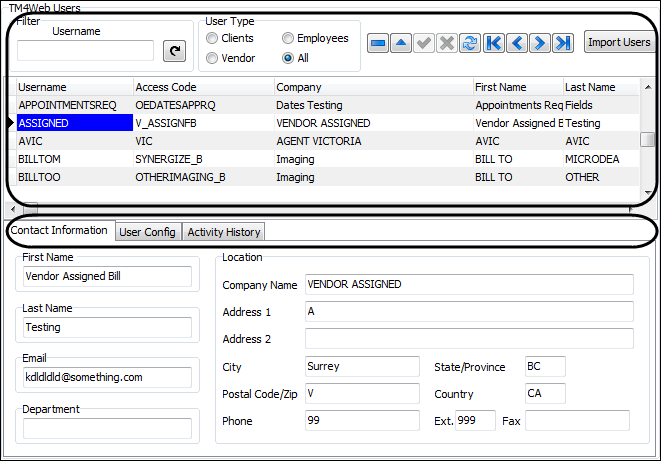Select the Clients user type
Image resolution: width=661 pixels, height=461 pixels.
(x=212, y=39)
